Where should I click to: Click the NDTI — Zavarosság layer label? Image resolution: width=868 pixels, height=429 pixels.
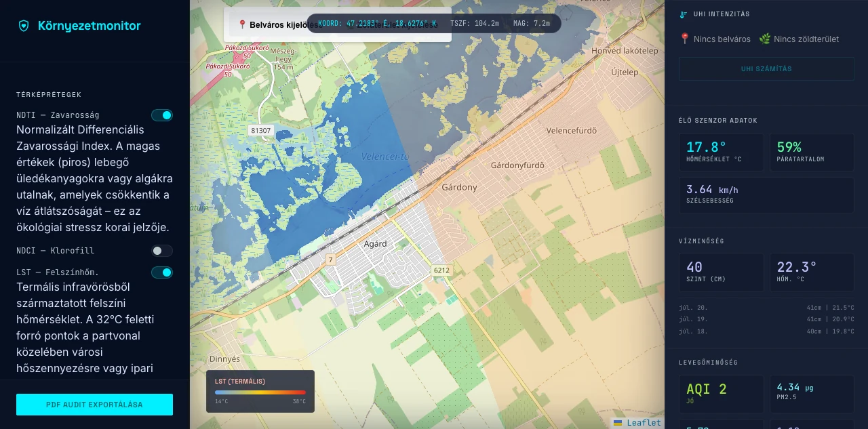(x=58, y=115)
